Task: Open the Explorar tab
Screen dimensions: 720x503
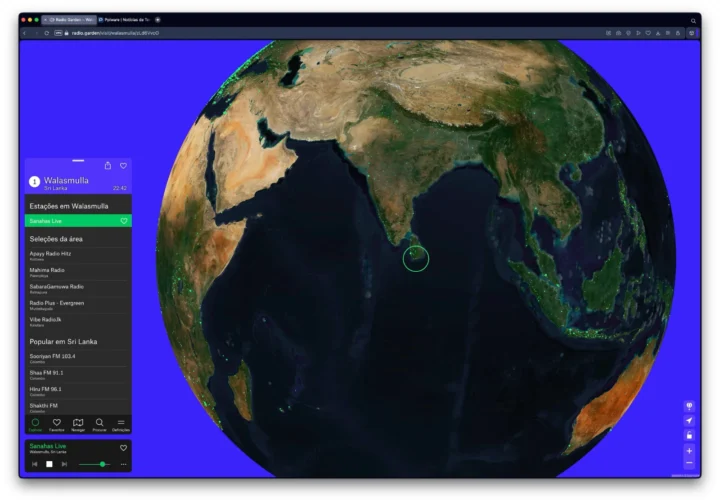Action: tap(35, 424)
